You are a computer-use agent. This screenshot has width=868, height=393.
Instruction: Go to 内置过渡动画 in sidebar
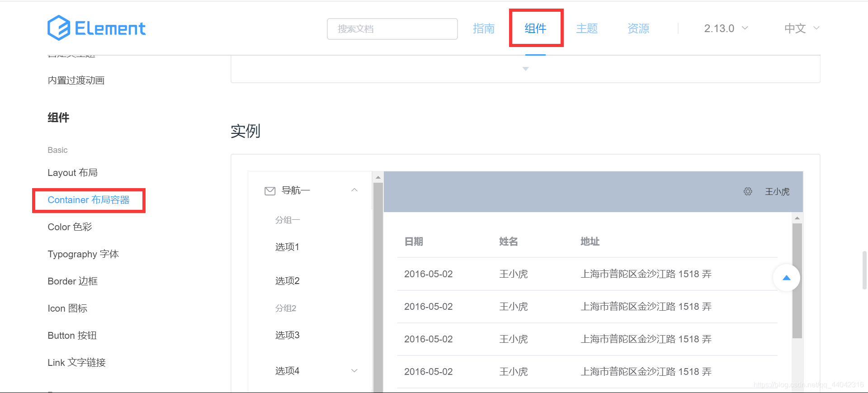coord(76,80)
